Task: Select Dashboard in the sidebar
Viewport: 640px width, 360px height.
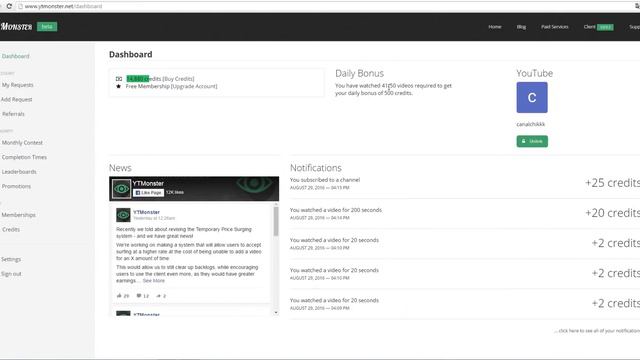Action: click(x=16, y=56)
